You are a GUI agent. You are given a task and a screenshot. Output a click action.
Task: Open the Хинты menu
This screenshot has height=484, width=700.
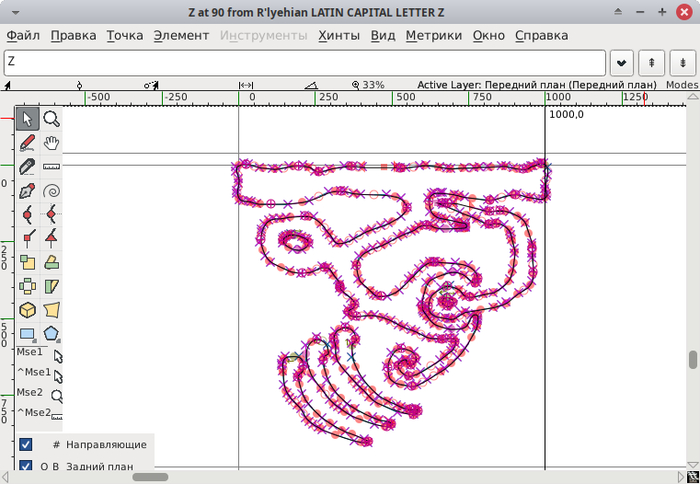339,35
